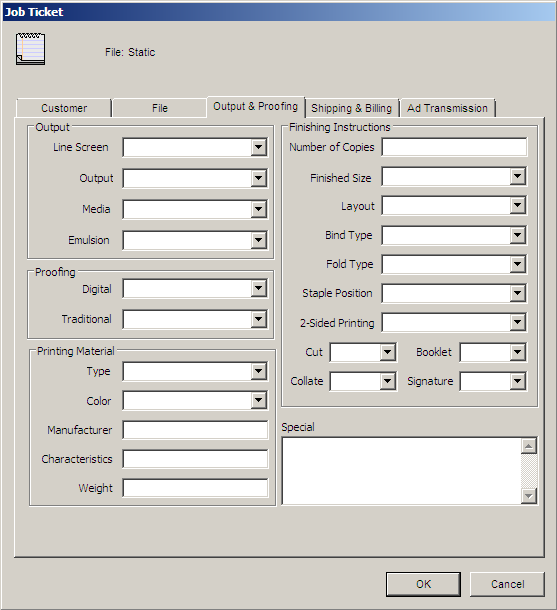
Task: Click the Special box scroll down arrow
Action: click(529, 496)
